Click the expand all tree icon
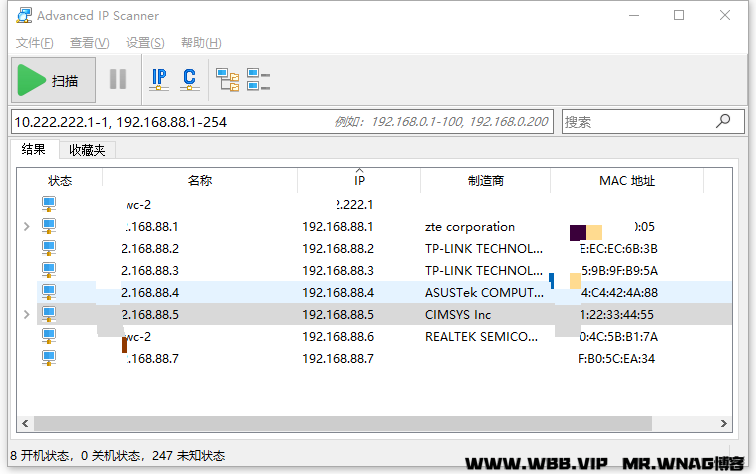This screenshot has height=474, width=756. point(228,80)
